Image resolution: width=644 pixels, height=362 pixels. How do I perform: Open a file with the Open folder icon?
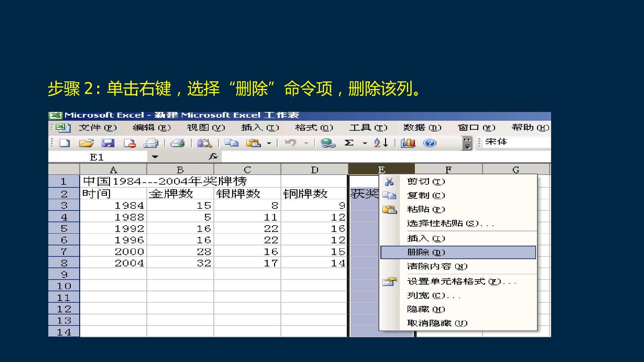click(86, 143)
